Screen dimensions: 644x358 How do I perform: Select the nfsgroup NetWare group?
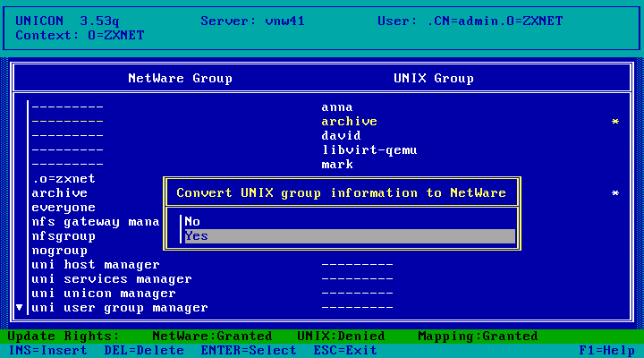(x=64, y=236)
